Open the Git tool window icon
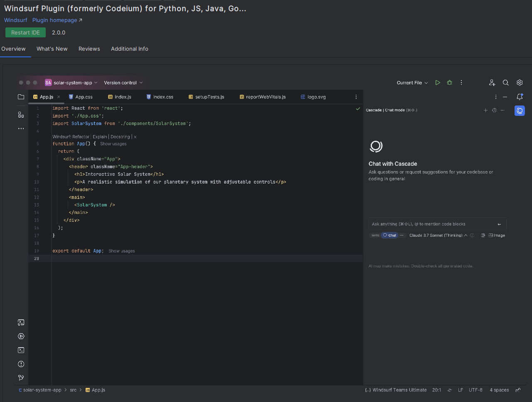The image size is (532, 402). (21, 378)
